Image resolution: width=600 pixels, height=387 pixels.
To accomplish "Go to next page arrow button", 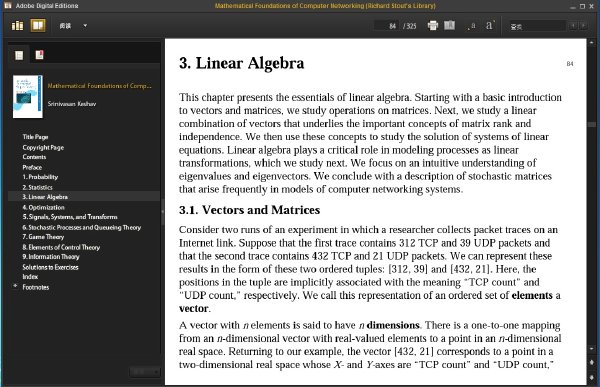I will [x=592, y=377].
